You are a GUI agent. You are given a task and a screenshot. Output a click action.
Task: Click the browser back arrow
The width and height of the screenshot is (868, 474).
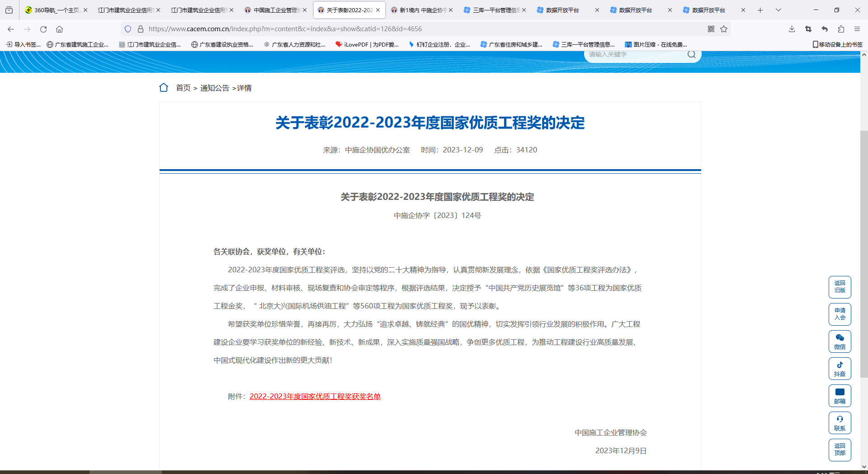click(x=11, y=29)
